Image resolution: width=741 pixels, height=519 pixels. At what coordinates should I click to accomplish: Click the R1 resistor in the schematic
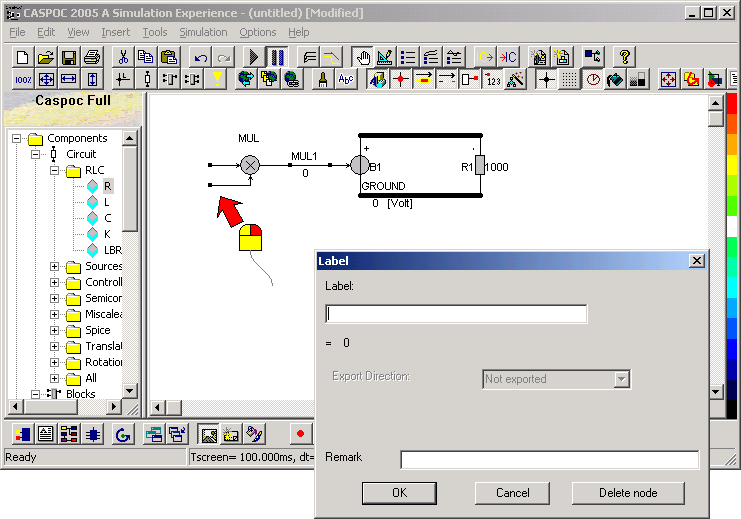pos(480,165)
